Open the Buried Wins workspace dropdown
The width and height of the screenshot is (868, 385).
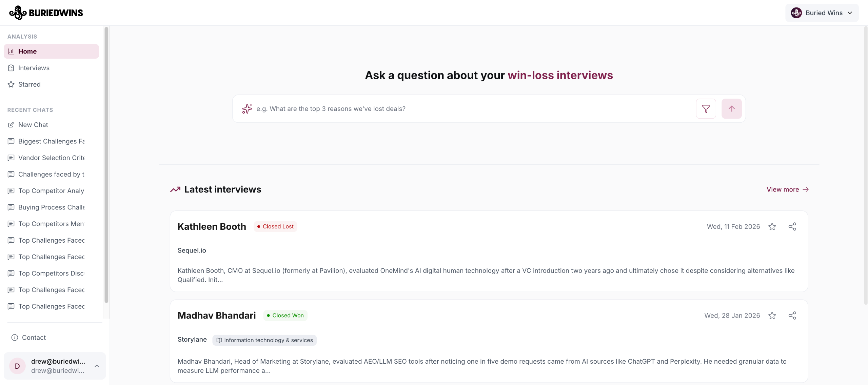822,13
